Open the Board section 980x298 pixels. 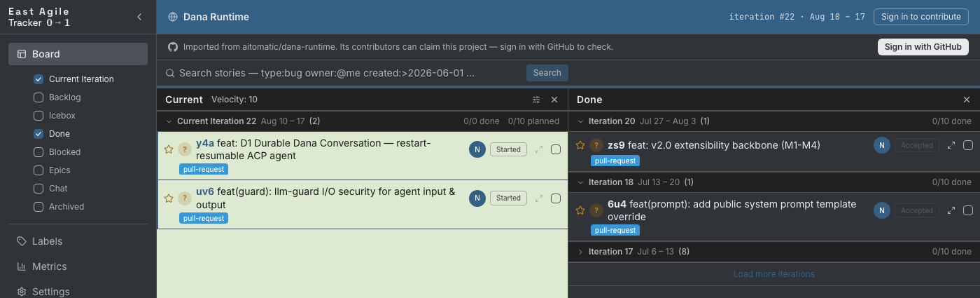[78, 54]
